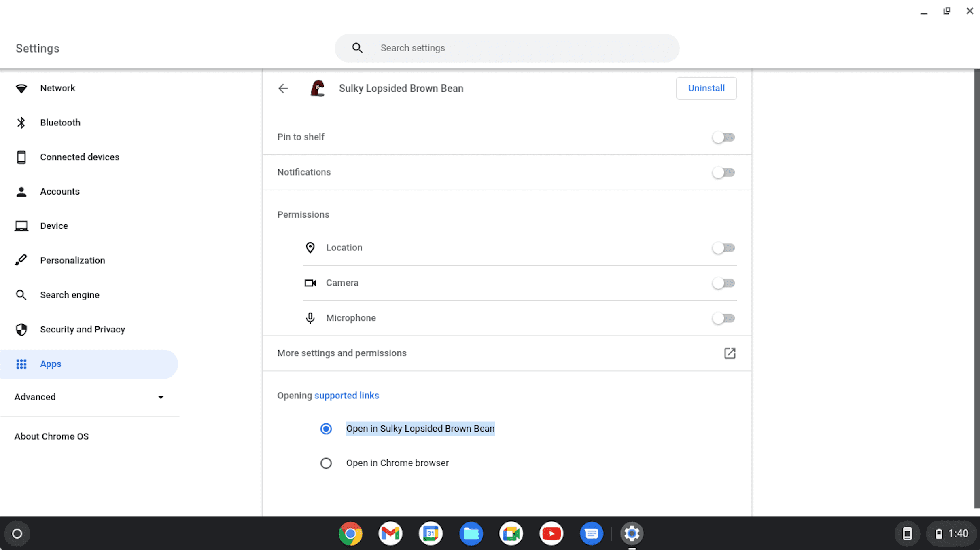Image resolution: width=980 pixels, height=550 pixels.
Task: Click the Security and Privacy icon
Action: [x=22, y=330]
